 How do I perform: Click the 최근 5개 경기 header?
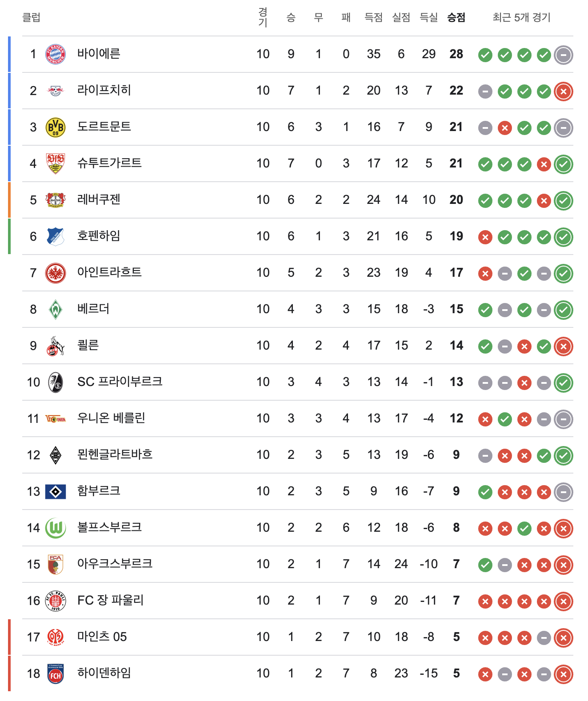pos(521,18)
